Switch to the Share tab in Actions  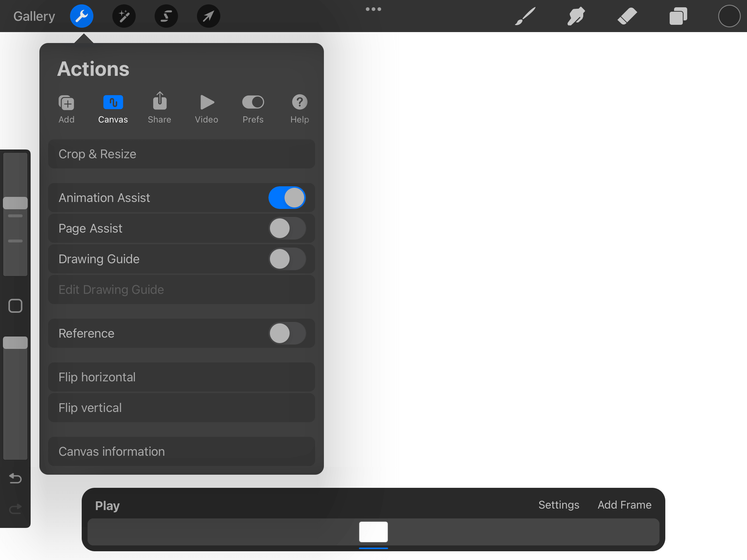click(159, 108)
